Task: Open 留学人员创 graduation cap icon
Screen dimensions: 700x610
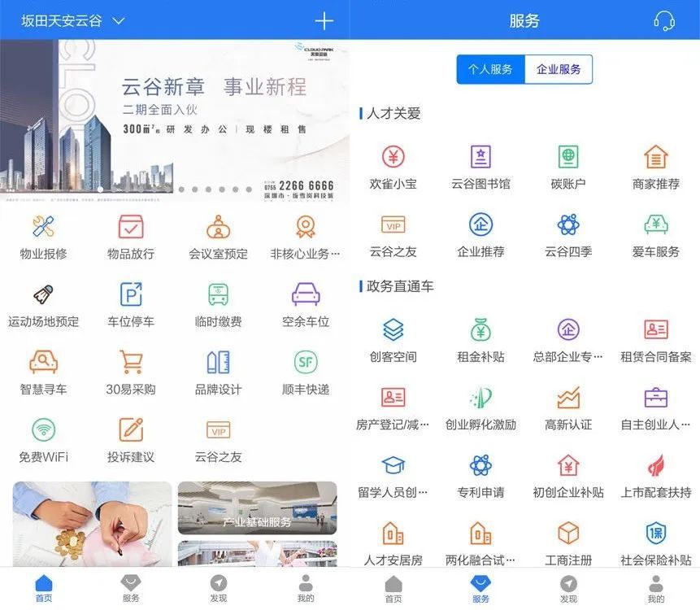Action: pos(393,465)
